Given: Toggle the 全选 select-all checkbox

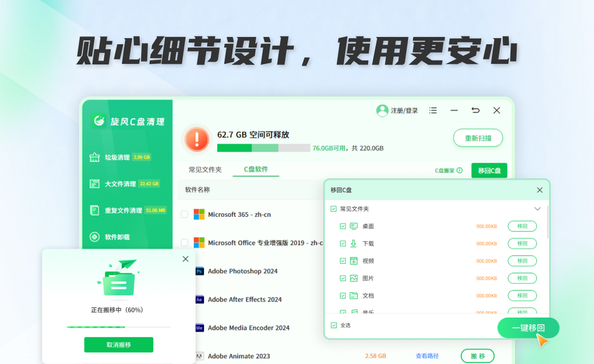Looking at the screenshot, I should (x=333, y=325).
